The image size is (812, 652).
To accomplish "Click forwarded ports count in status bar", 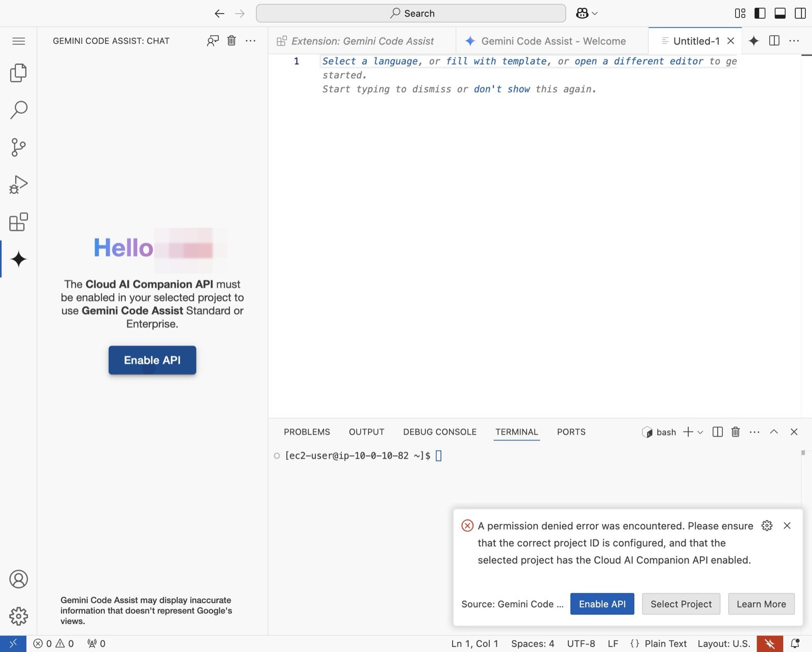I will pyautogui.click(x=96, y=643).
